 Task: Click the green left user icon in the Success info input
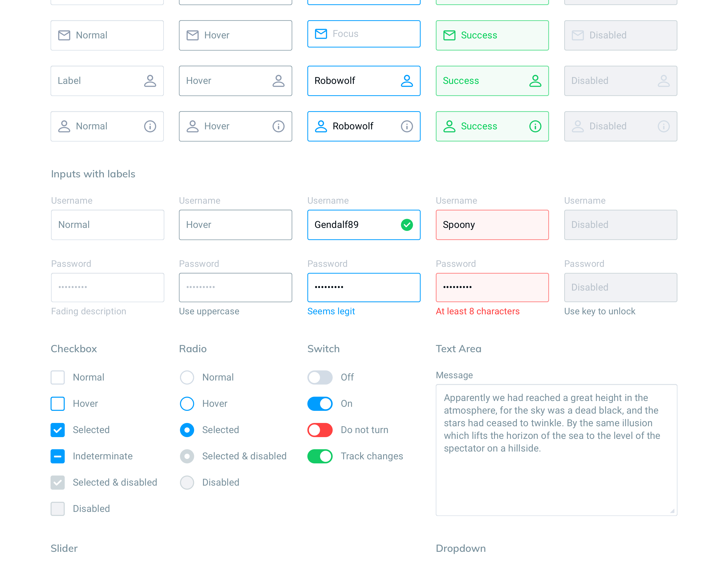449,126
